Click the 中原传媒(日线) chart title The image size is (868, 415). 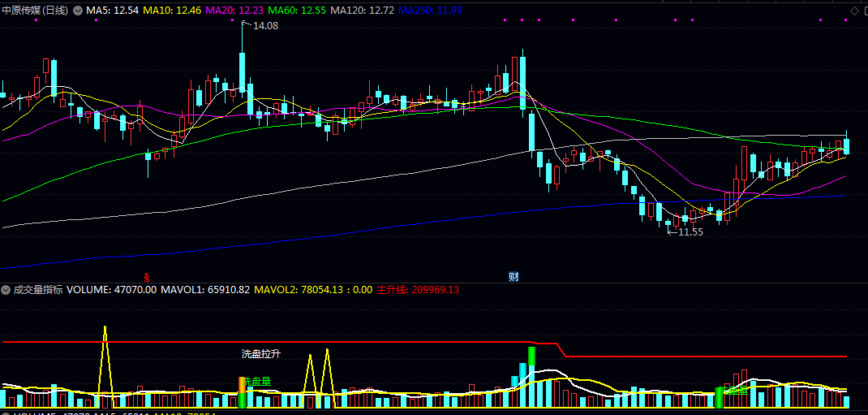(x=36, y=11)
